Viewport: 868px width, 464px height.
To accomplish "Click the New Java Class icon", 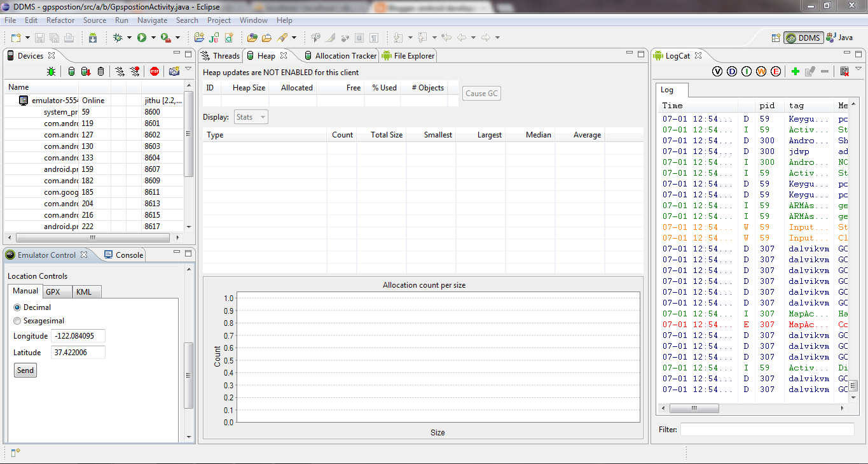I will click(x=229, y=38).
